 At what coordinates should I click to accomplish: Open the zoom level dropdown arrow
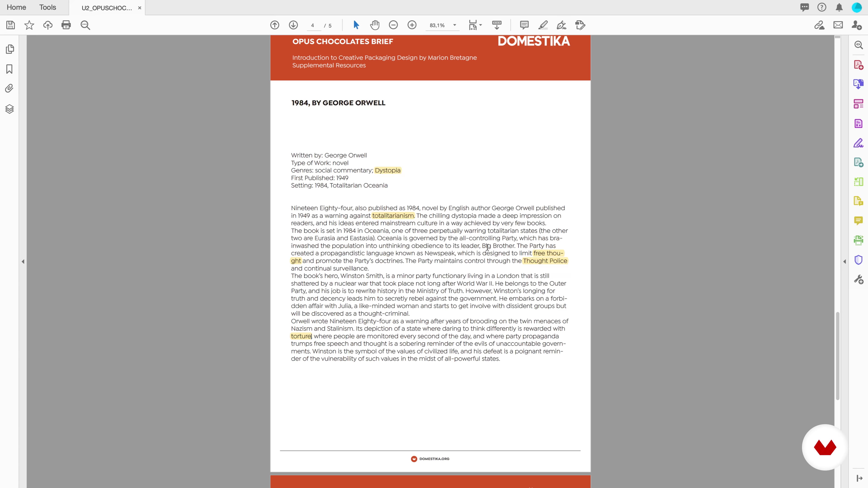pyautogui.click(x=455, y=25)
